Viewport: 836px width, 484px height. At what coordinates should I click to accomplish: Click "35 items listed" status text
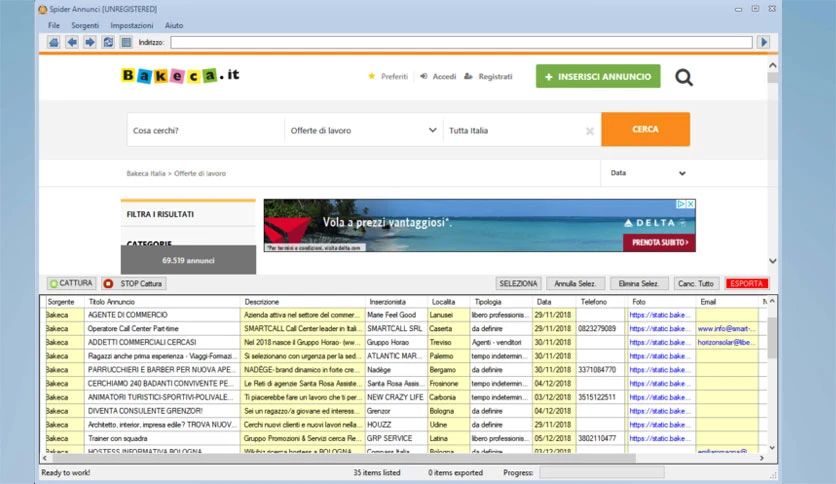tap(376, 472)
